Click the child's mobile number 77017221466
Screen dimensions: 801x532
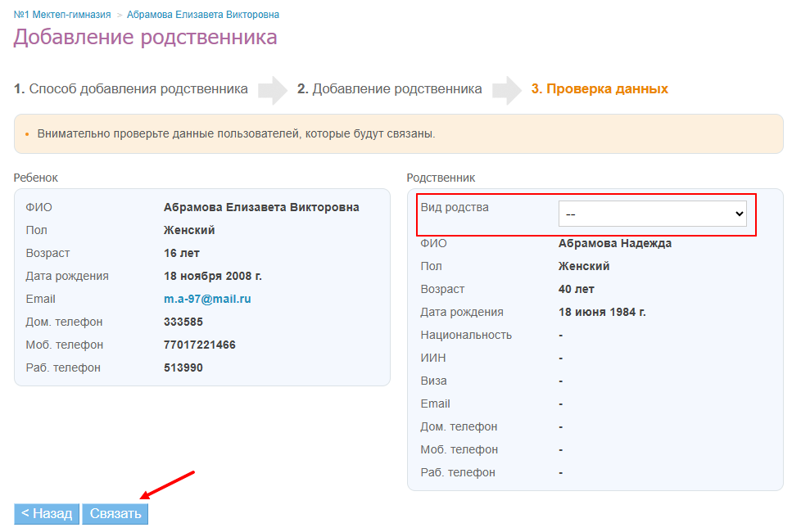click(199, 345)
